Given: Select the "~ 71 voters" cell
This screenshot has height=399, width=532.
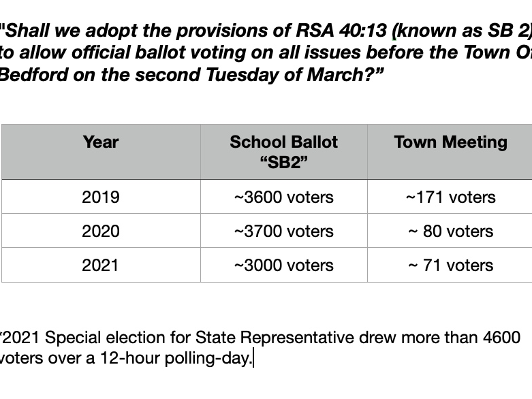Looking at the screenshot, I should pyautogui.click(x=450, y=266).
